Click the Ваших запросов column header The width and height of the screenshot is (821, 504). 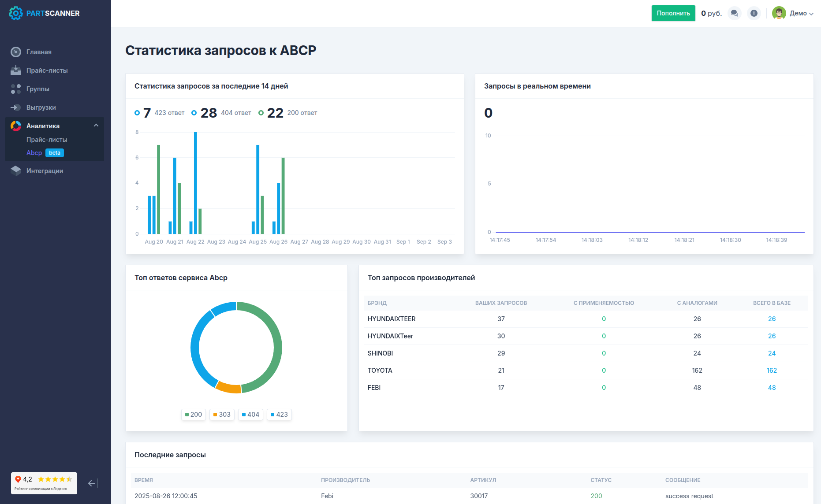pos(501,303)
